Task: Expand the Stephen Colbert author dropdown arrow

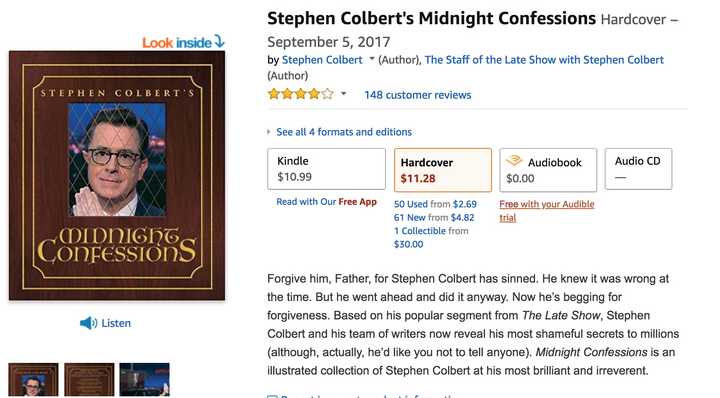Action: click(x=371, y=59)
